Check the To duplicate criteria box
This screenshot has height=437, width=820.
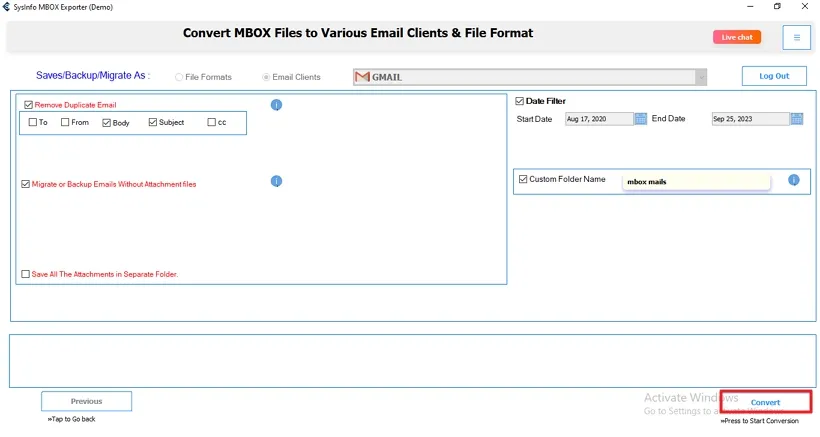tap(32, 122)
